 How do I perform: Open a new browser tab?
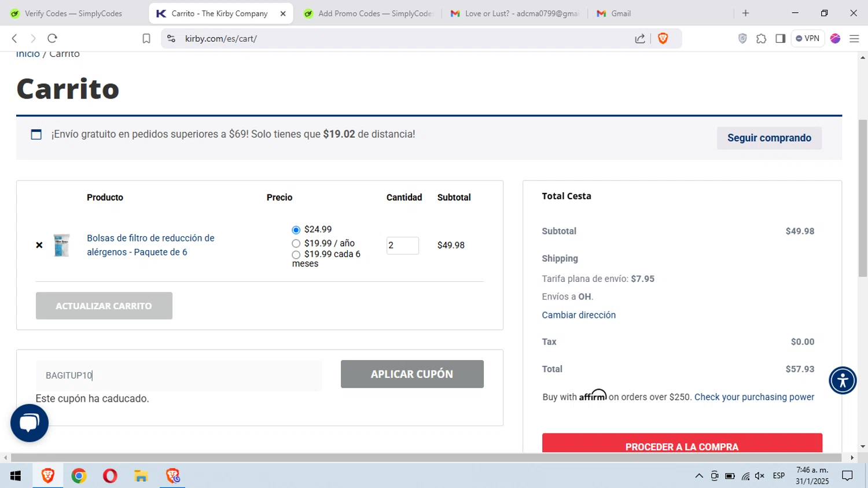click(745, 13)
